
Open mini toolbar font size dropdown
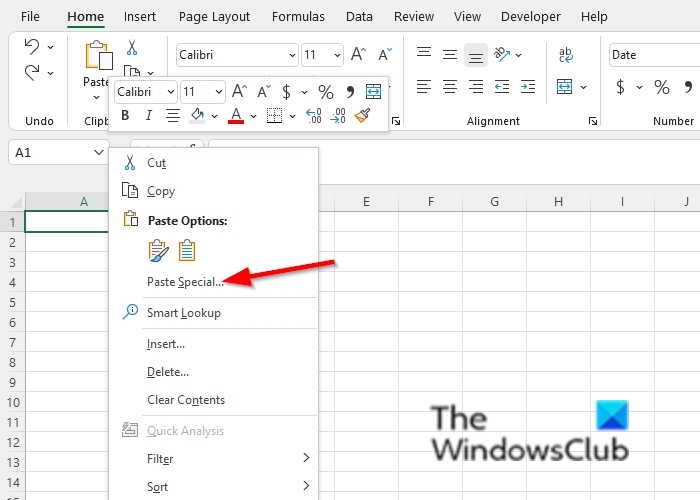(x=218, y=92)
